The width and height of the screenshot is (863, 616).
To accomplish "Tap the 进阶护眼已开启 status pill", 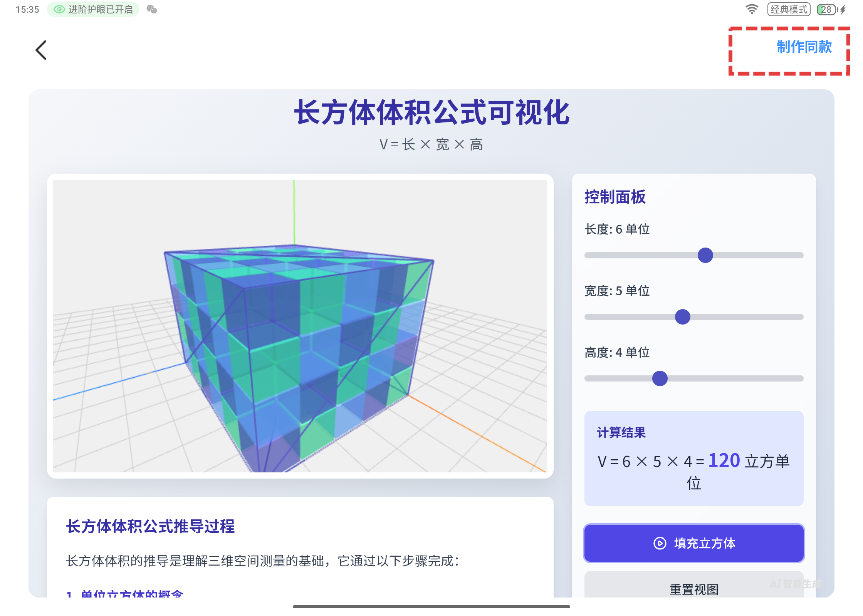I will (93, 9).
